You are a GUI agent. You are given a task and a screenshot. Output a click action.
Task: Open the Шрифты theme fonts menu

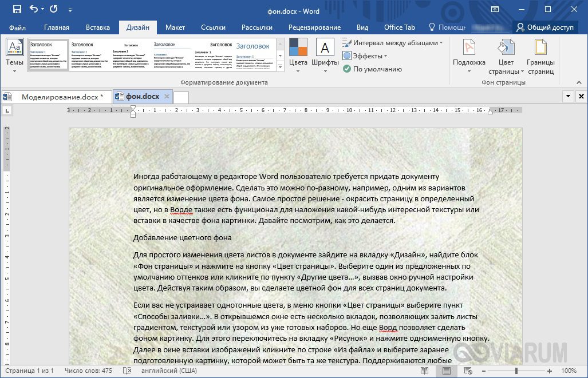tap(325, 55)
